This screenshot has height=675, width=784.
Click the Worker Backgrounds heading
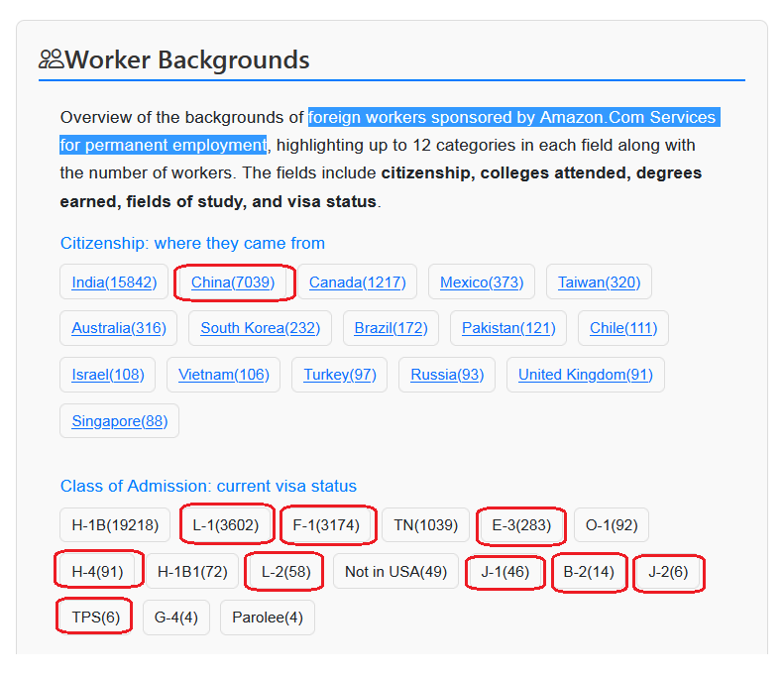(x=187, y=59)
